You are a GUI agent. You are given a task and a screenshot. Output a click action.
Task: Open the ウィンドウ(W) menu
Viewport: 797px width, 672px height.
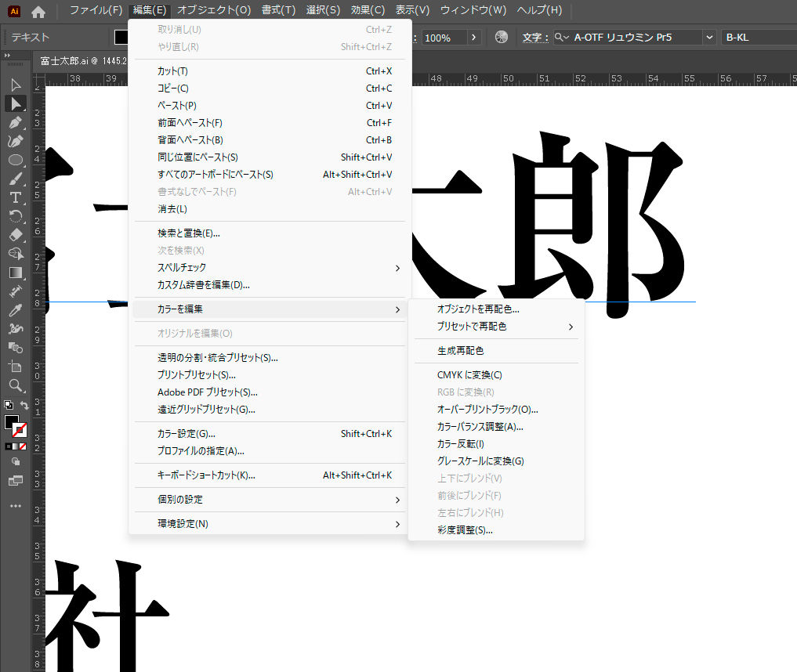pyautogui.click(x=473, y=10)
